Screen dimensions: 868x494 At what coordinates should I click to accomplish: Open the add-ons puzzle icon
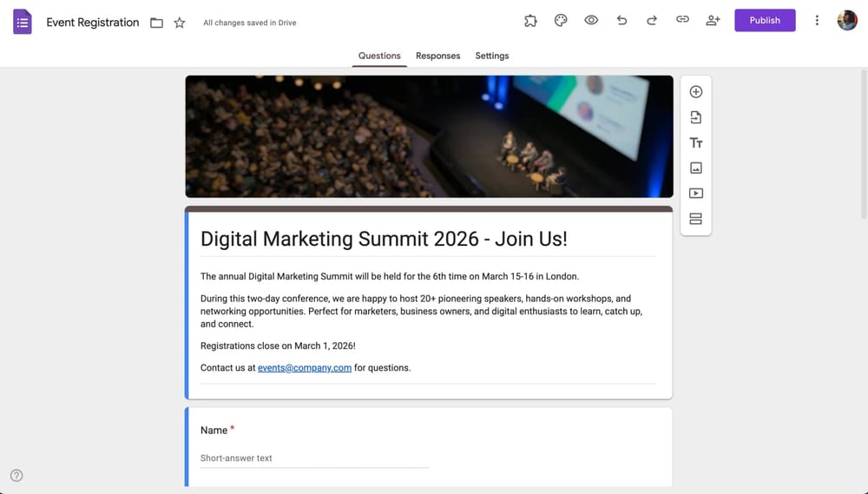coord(530,21)
